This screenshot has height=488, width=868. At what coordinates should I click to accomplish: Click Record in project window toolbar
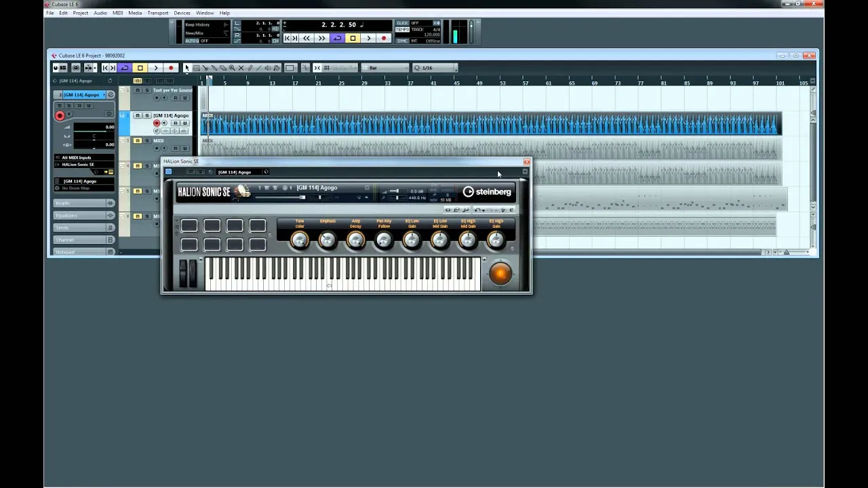pos(171,68)
